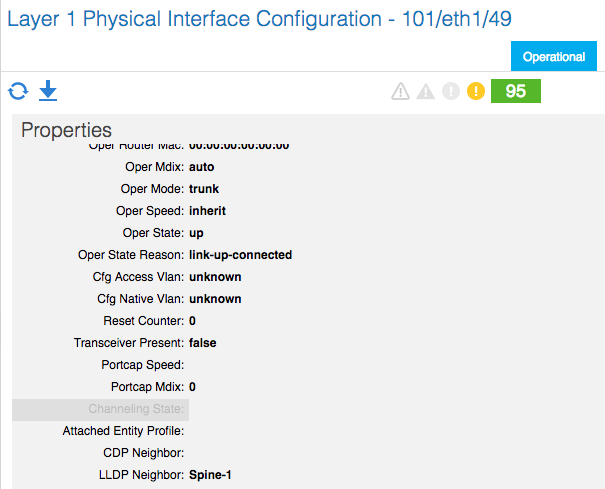Open major faults gray triangle icon
This screenshot has height=489, width=605.
426,91
